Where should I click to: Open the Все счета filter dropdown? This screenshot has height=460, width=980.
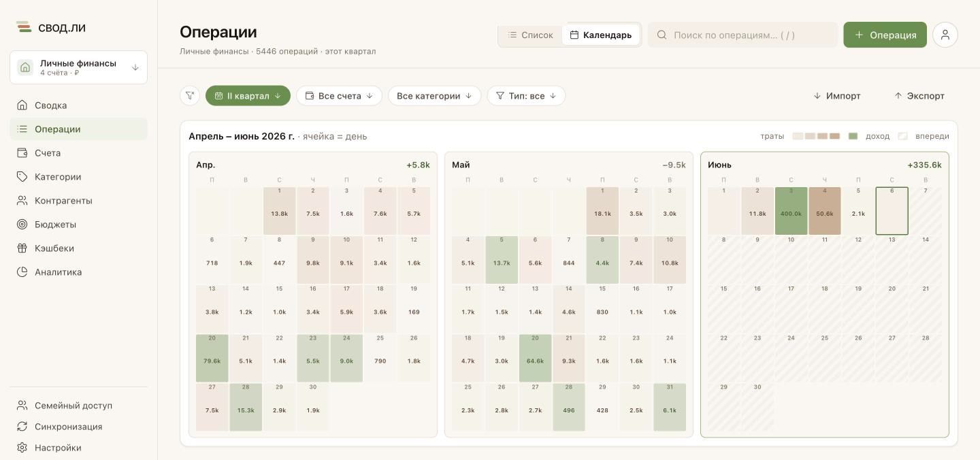click(339, 96)
